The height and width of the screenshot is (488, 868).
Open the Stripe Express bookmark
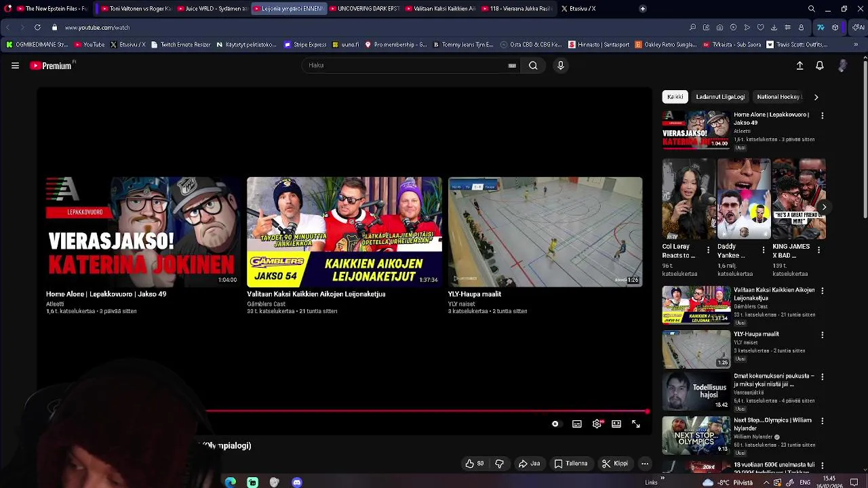click(305, 45)
